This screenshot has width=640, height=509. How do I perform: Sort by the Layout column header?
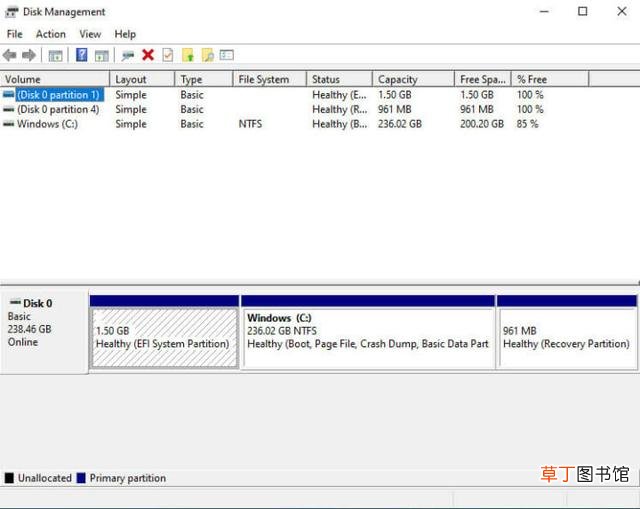(142, 79)
